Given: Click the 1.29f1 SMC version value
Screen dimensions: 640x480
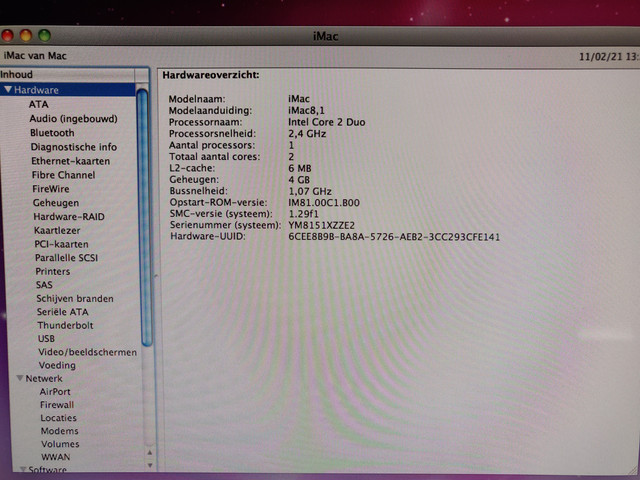Looking at the screenshot, I should (x=303, y=214).
